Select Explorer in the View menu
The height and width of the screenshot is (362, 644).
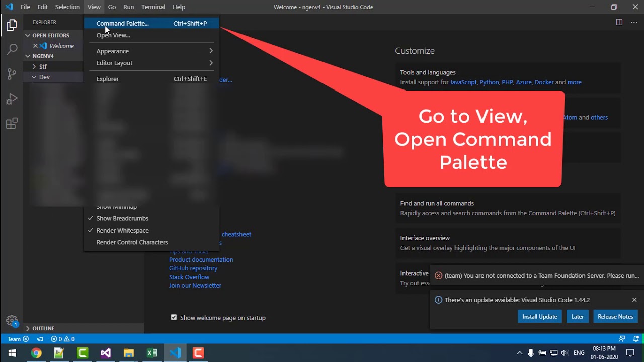coord(152,79)
